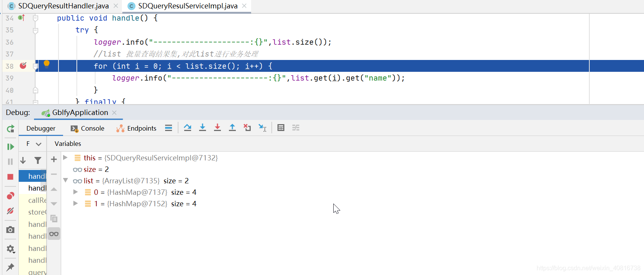Expand the 'this' variable node
This screenshot has width=644, height=275.
pos(65,157)
